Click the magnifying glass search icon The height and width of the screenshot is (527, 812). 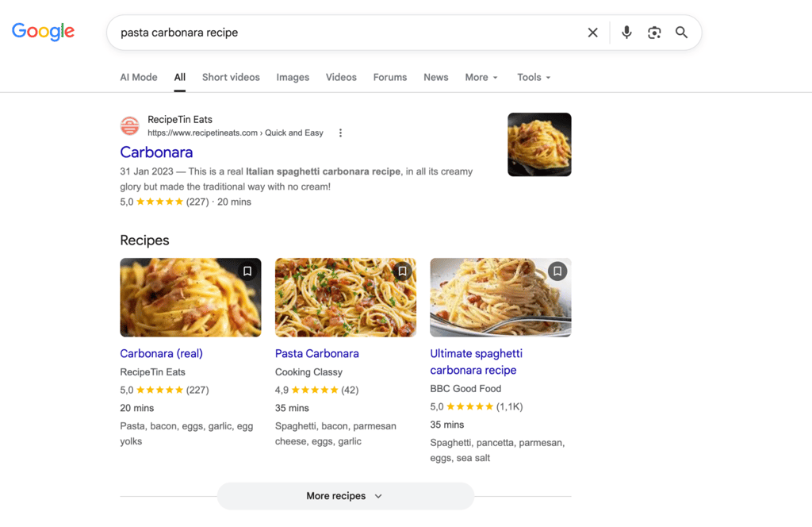681,33
